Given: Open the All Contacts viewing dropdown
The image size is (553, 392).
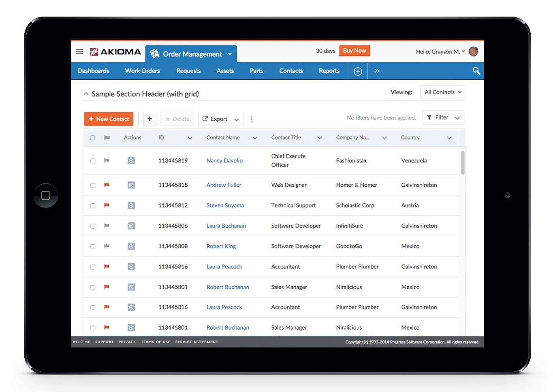Looking at the screenshot, I should [x=442, y=92].
